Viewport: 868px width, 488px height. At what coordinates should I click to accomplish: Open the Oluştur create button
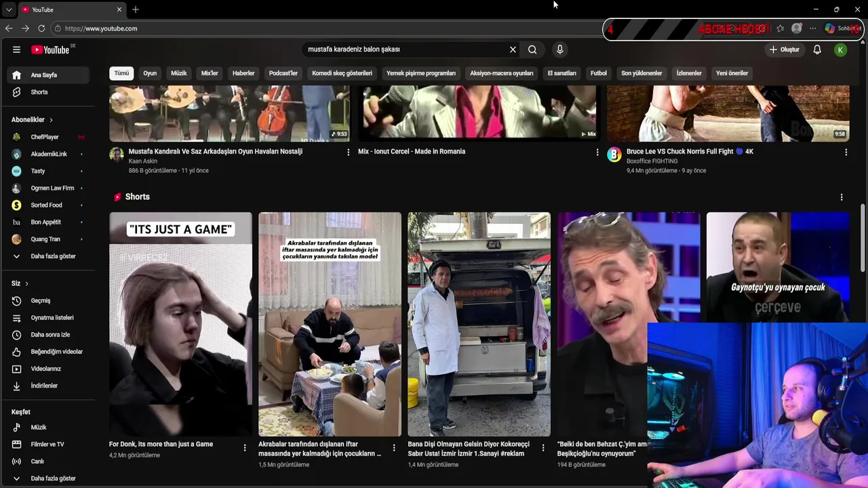pyautogui.click(x=785, y=49)
